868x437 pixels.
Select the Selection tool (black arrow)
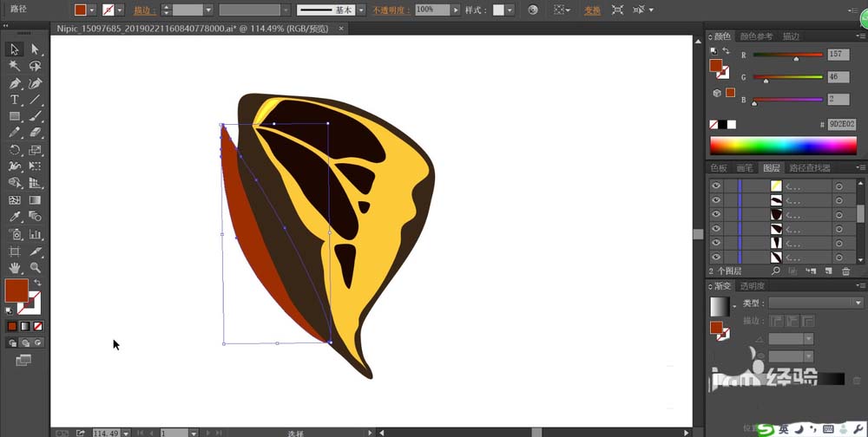15,49
